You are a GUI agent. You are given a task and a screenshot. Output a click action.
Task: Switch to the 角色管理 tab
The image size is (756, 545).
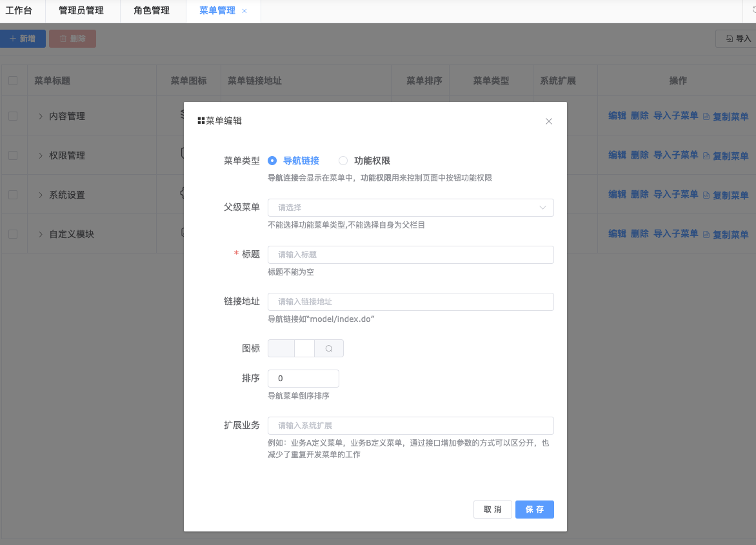[152, 11]
